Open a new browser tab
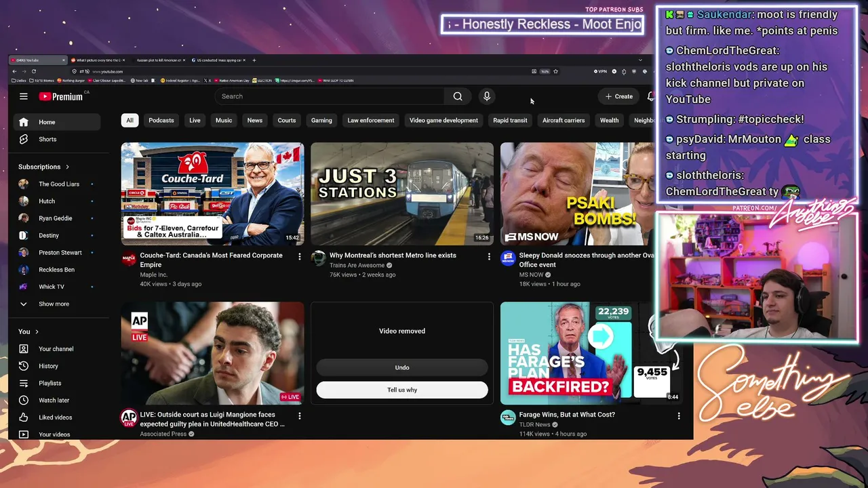Screen dimensions: 868x488 coord(254,60)
